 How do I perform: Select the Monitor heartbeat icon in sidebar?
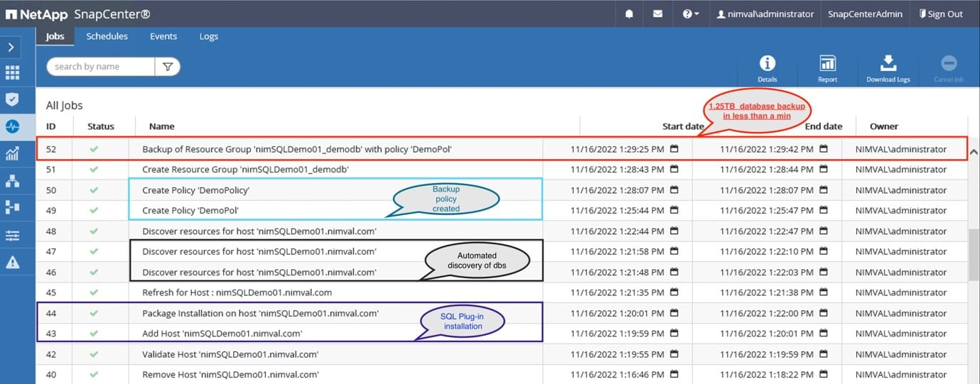12,126
